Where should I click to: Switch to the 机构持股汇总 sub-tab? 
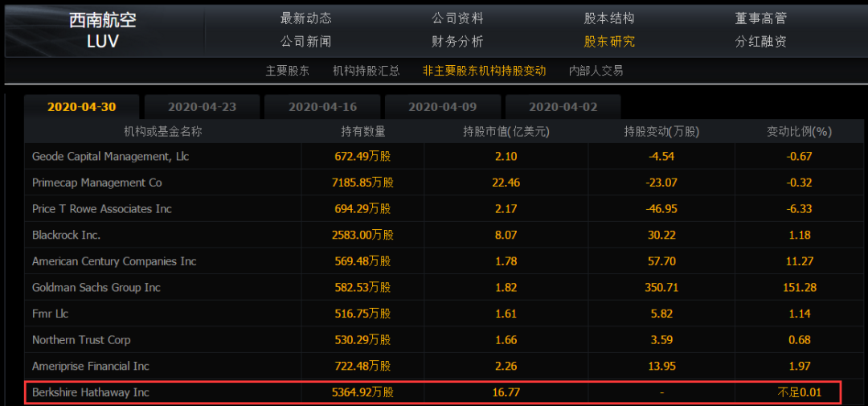coord(366,71)
